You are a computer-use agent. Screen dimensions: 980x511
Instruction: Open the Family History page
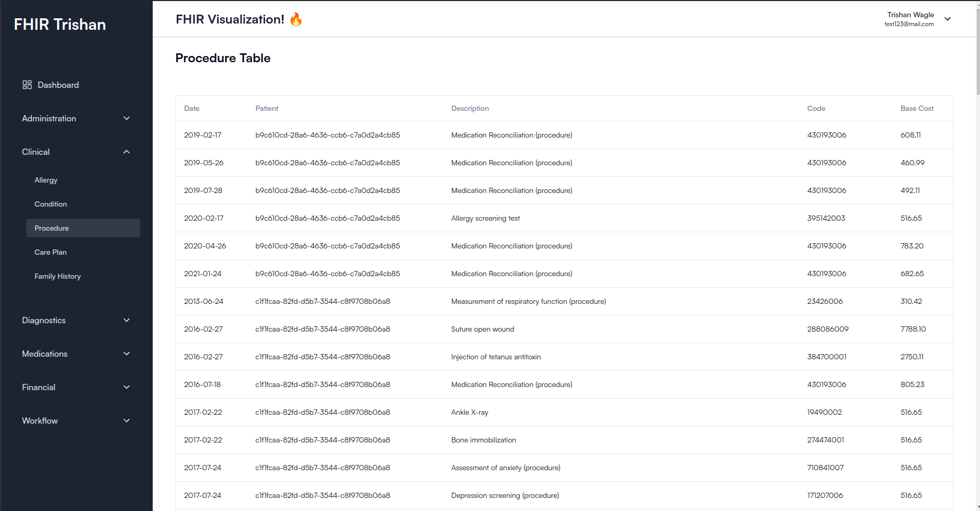(x=58, y=276)
